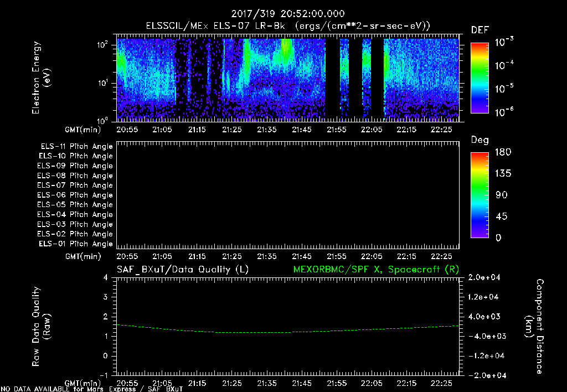The image size is (567, 392).
Task: Click the 2.0e+04 right axis tick label
Action: (x=484, y=278)
